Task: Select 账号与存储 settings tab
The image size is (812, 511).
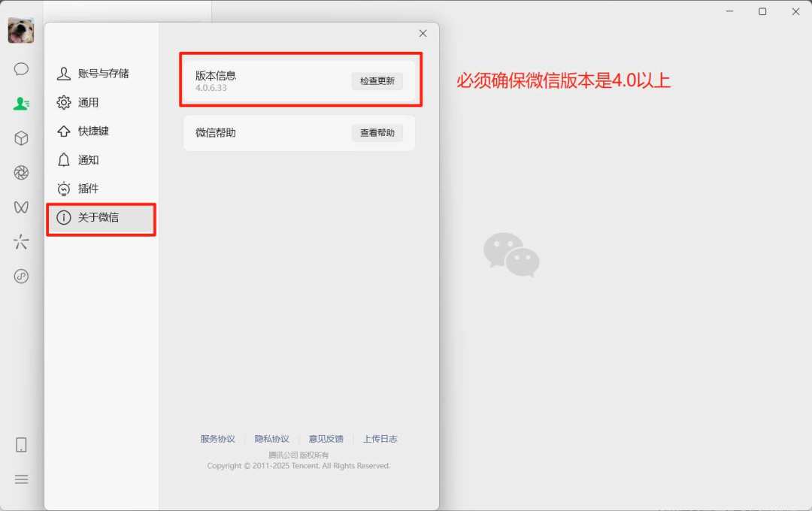Action: click(101, 74)
